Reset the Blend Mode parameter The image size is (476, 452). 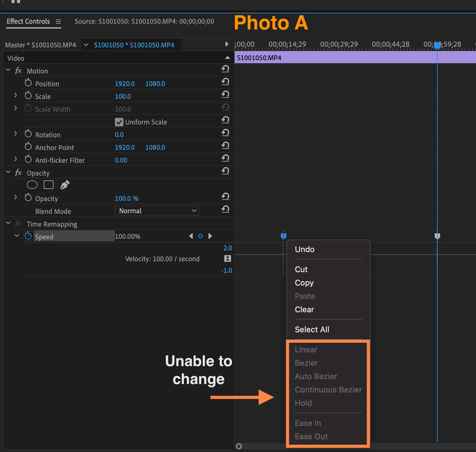click(x=225, y=209)
